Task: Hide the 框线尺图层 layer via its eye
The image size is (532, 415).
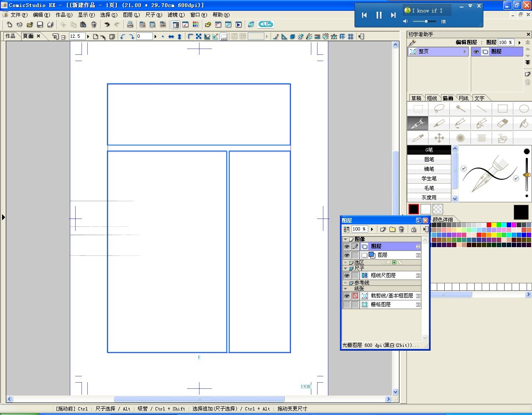Action: [347, 275]
